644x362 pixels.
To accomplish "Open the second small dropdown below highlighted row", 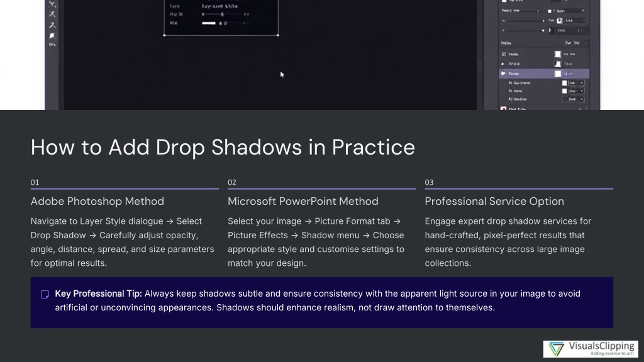I will (575, 91).
